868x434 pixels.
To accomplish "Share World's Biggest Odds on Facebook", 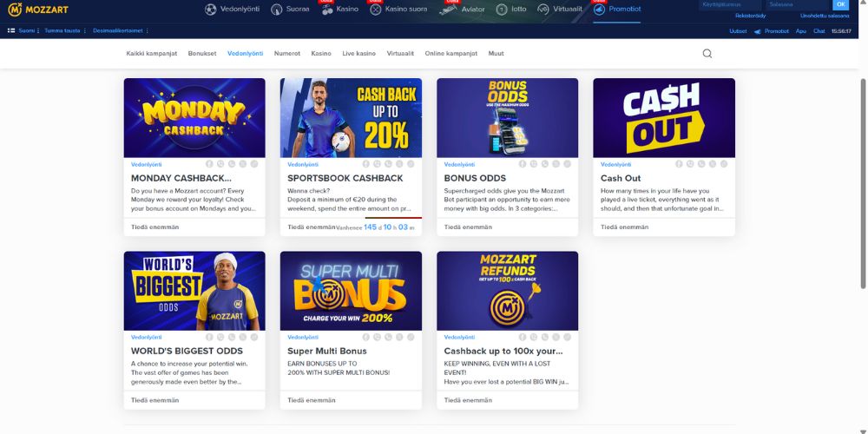I will [209, 337].
